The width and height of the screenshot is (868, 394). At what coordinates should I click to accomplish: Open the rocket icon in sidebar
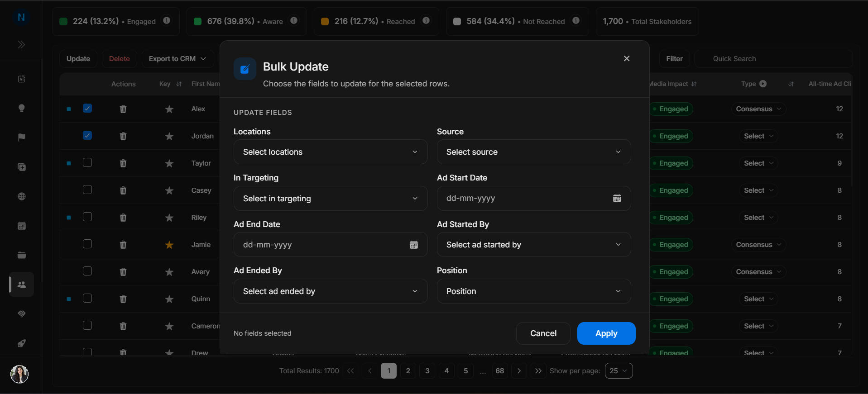21,343
